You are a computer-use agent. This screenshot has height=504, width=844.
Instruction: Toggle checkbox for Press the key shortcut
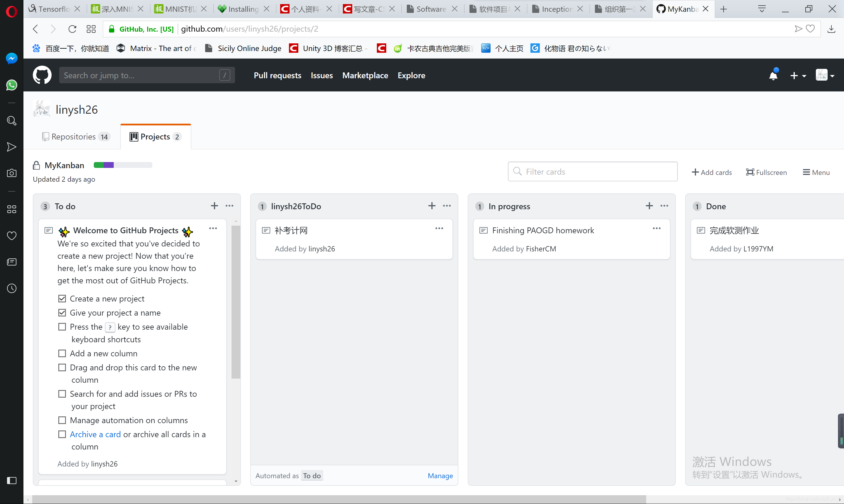[x=62, y=326]
